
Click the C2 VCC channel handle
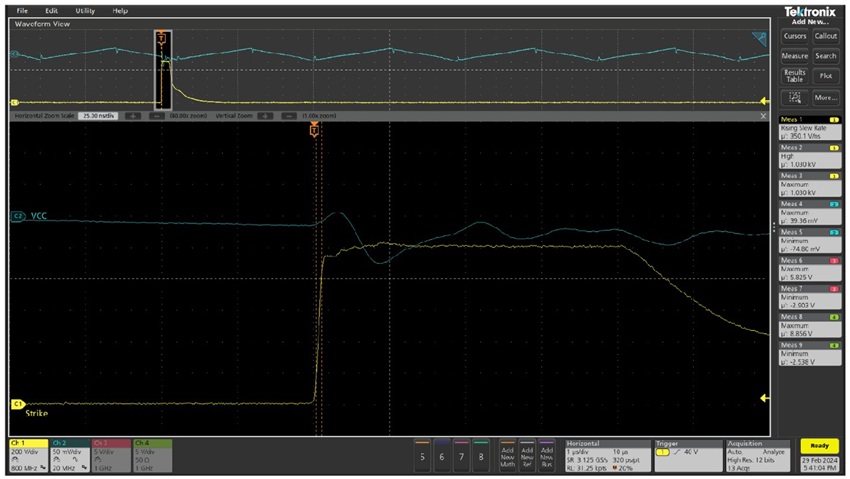[17, 215]
